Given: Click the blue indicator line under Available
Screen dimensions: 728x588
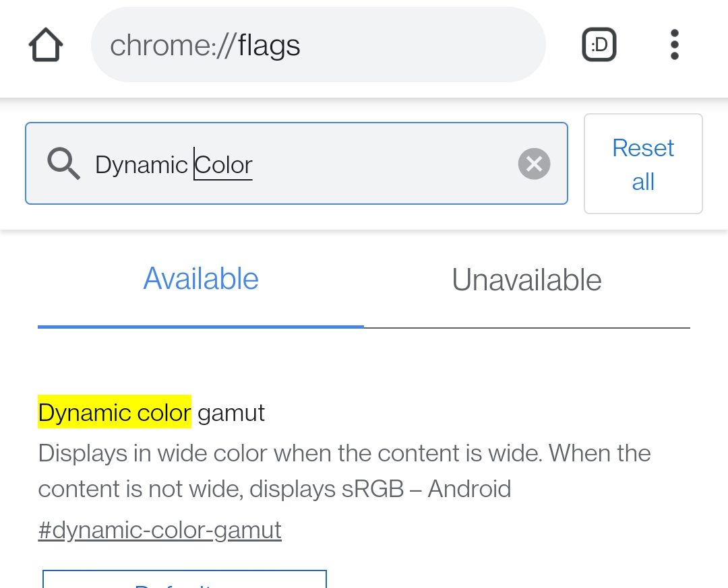Looking at the screenshot, I should (x=201, y=327).
